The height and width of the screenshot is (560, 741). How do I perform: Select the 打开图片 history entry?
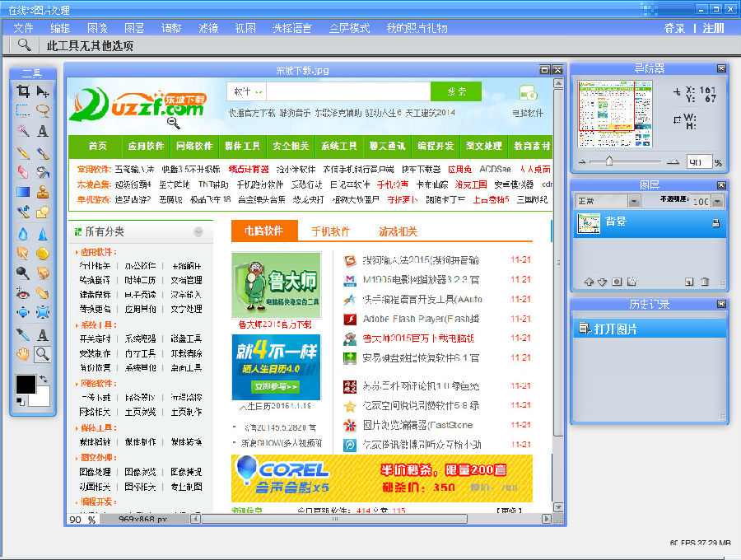pyautogui.click(x=650, y=329)
